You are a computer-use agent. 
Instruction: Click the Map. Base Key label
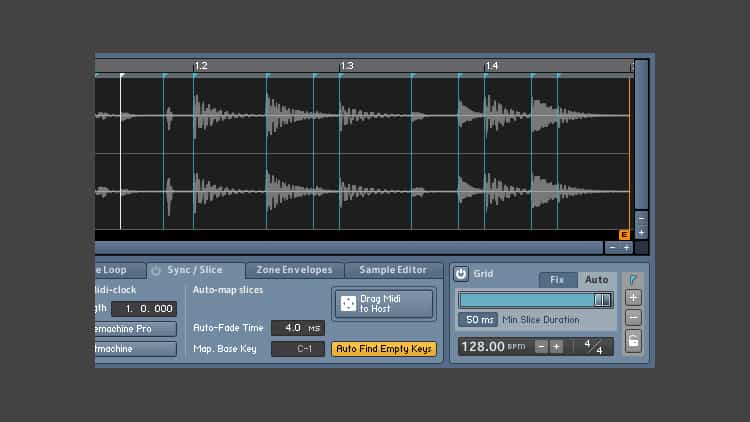tap(225, 349)
